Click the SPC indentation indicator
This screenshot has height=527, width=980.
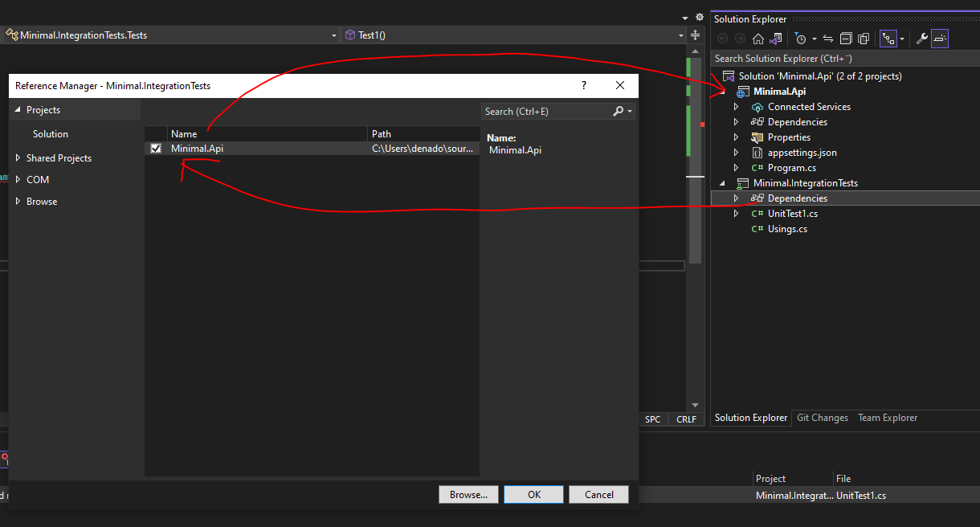(653, 419)
